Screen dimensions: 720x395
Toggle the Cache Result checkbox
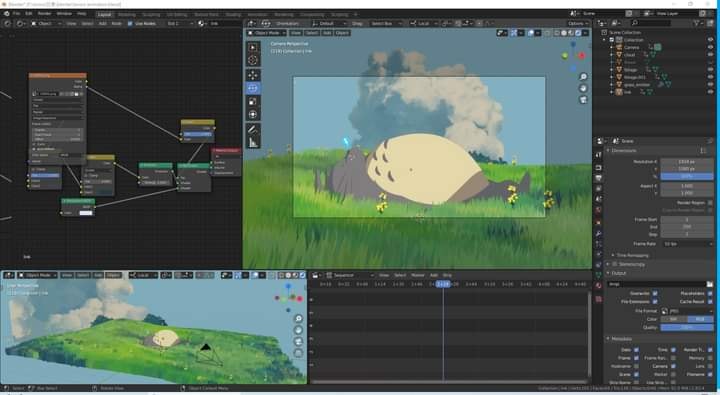pos(710,302)
